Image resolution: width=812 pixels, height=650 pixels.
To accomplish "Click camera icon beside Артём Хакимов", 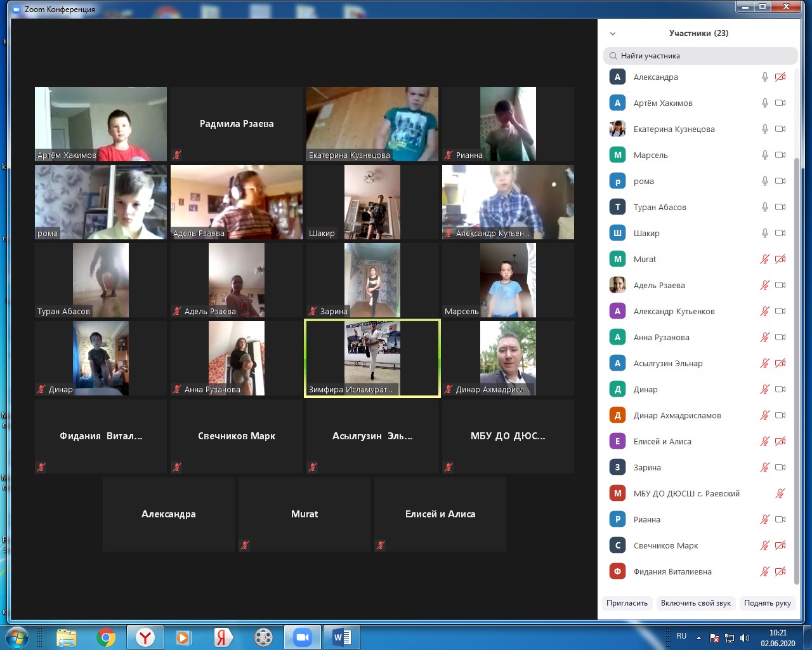I will [780, 103].
